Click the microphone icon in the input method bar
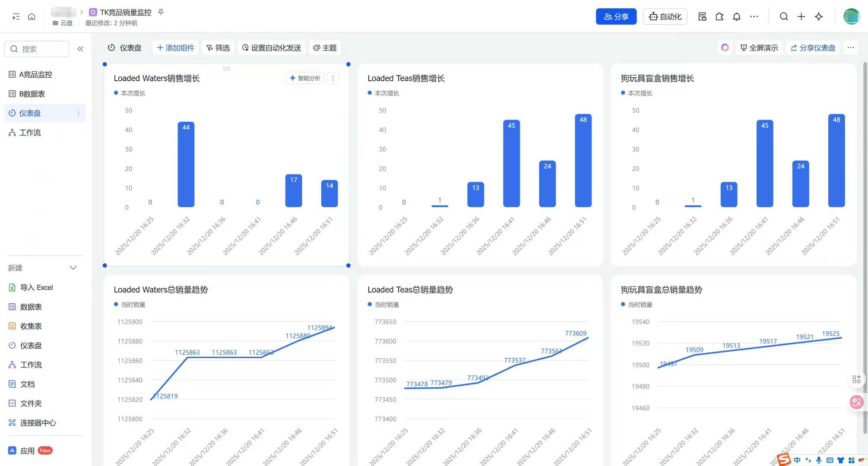The width and height of the screenshot is (868, 466). click(x=818, y=460)
